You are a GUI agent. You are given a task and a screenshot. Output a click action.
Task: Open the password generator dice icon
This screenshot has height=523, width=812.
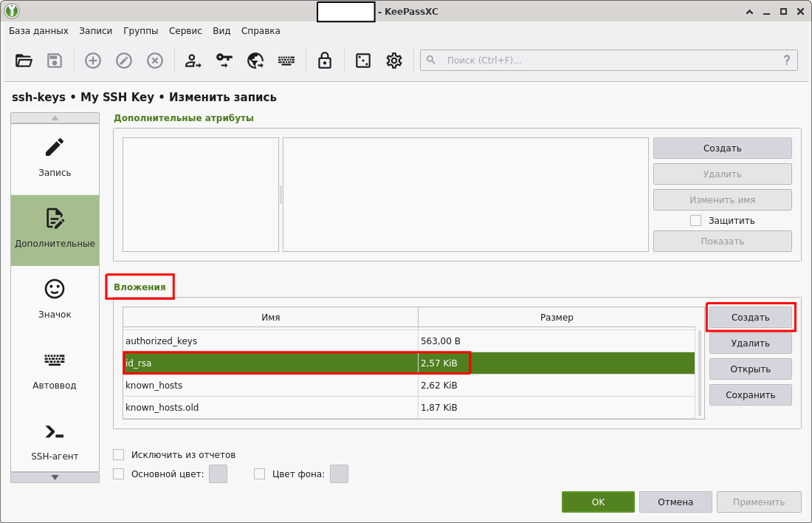tap(363, 61)
